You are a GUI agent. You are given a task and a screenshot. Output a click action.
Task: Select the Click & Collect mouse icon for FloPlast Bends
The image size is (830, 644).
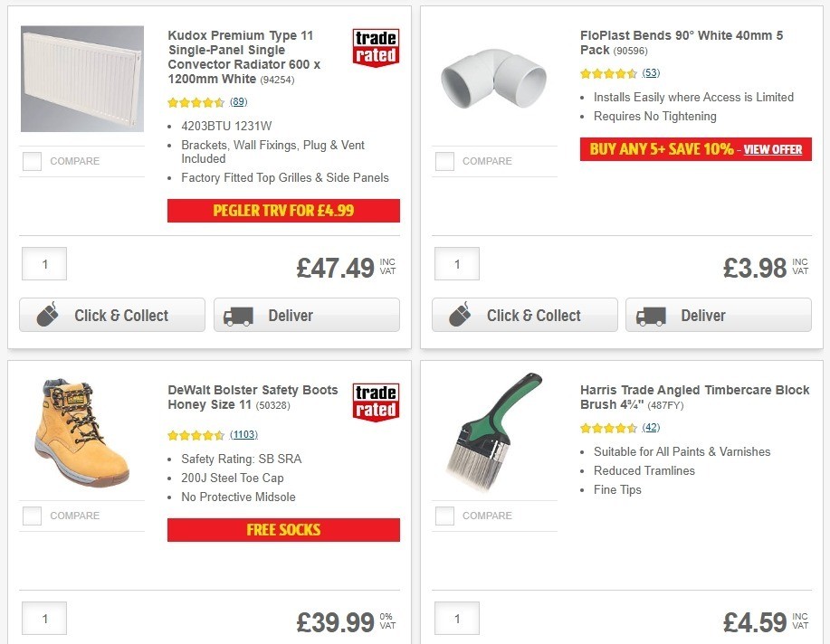(x=460, y=315)
